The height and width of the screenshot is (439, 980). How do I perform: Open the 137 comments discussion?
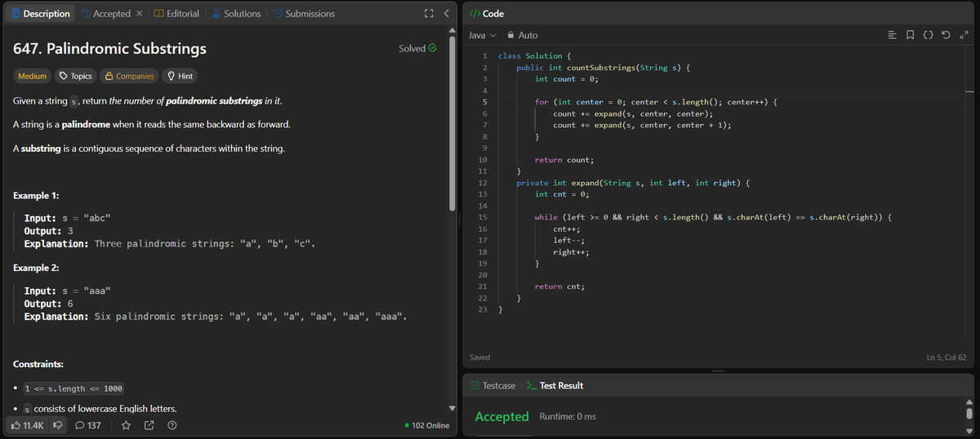point(87,425)
